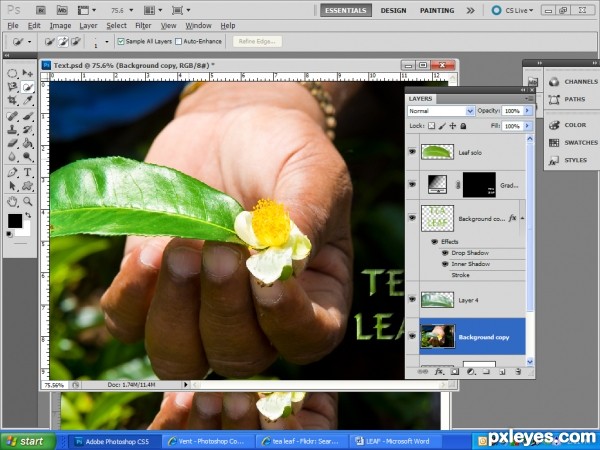
Task: Open the Filter menu
Action: [143, 26]
